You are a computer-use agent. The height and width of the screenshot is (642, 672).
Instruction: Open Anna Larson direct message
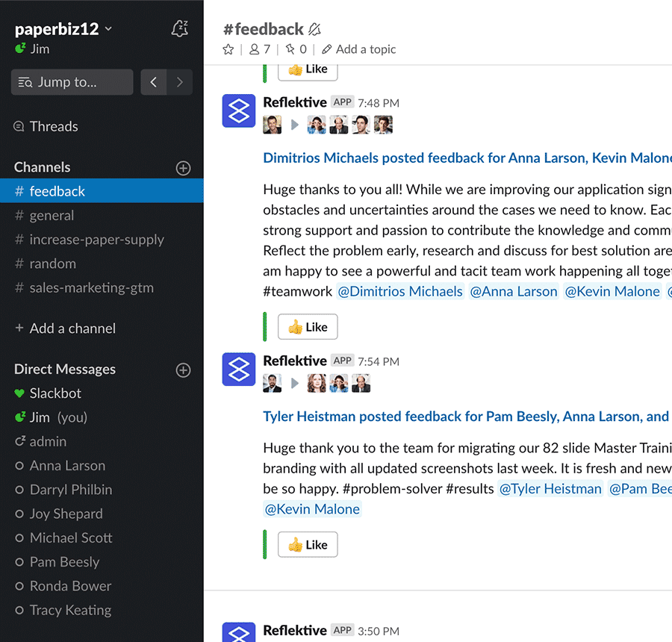coord(102,465)
